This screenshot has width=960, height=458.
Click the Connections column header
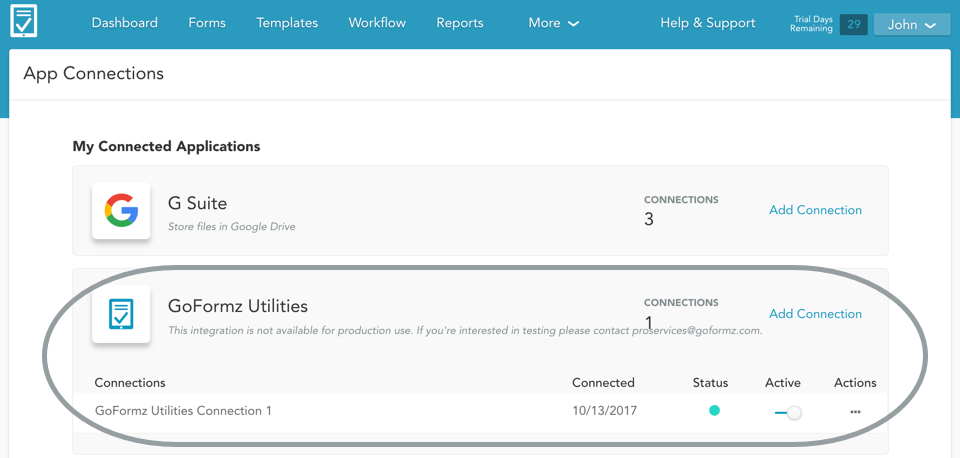[x=130, y=383]
